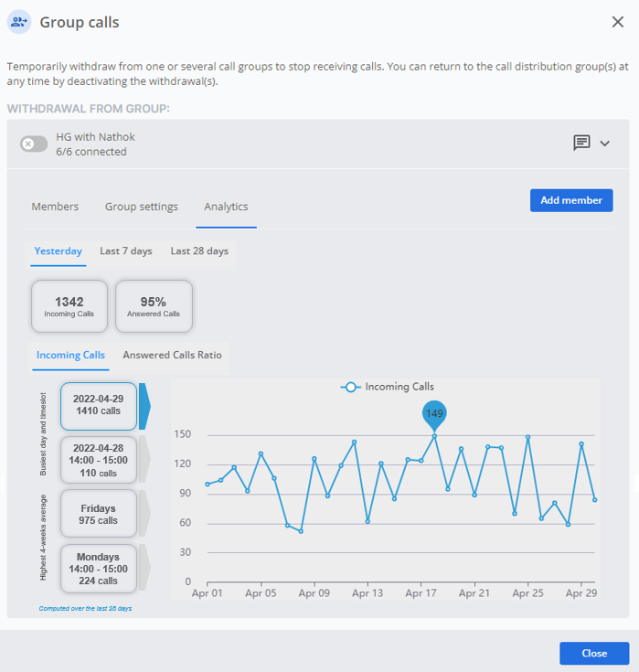Open the Group settings tab

click(142, 207)
